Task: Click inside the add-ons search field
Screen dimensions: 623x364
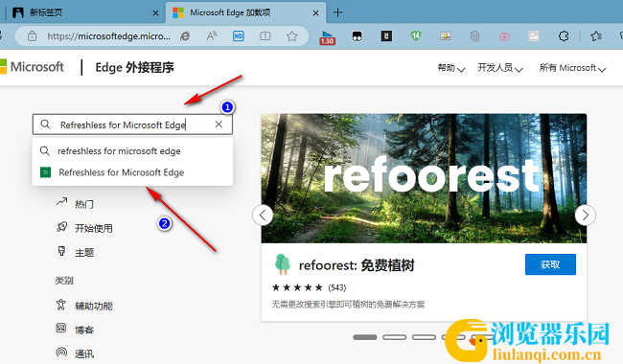Action: coord(132,125)
